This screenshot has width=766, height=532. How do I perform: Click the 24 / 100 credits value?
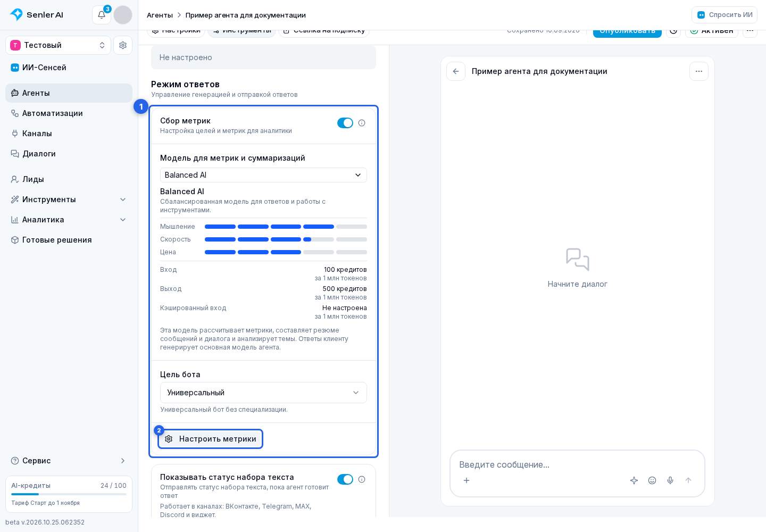pyautogui.click(x=113, y=486)
